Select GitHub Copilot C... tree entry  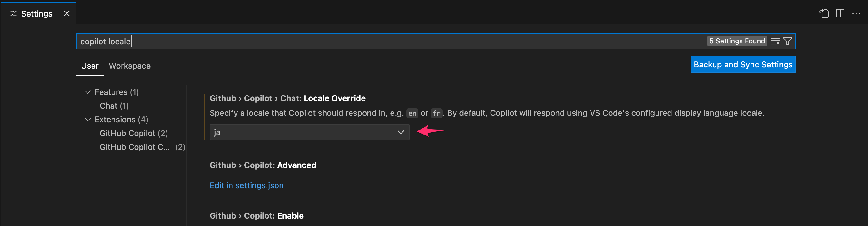[142, 147]
